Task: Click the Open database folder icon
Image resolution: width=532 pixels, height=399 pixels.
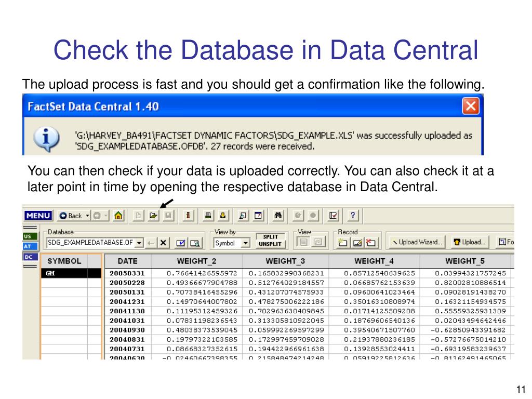Action: point(153,216)
